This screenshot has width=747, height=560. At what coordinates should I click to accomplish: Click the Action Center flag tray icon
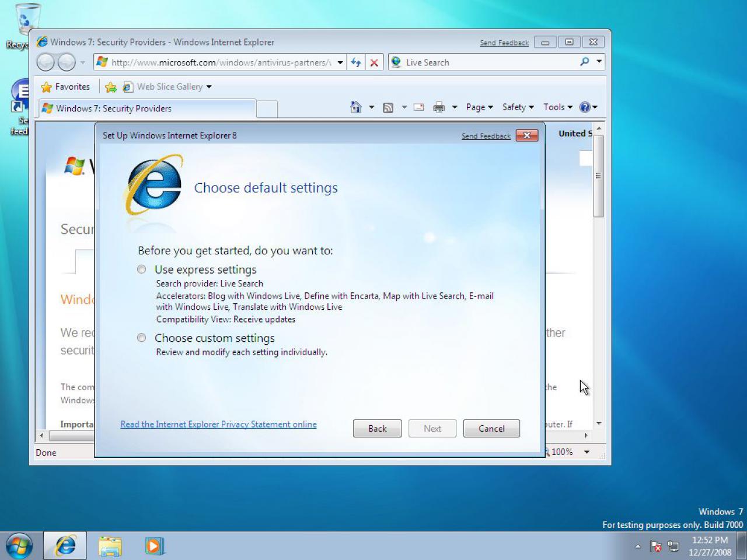tap(655, 547)
